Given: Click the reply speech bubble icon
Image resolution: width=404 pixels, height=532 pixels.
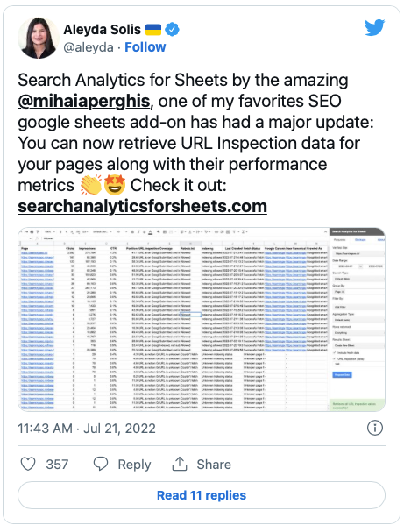Looking at the screenshot, I should (101, 464).
